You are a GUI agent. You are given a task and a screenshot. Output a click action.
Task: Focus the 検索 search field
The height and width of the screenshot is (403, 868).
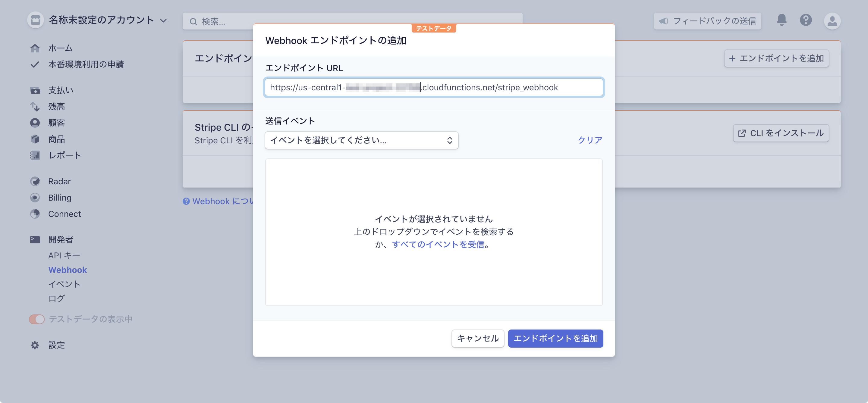[352, 22]
